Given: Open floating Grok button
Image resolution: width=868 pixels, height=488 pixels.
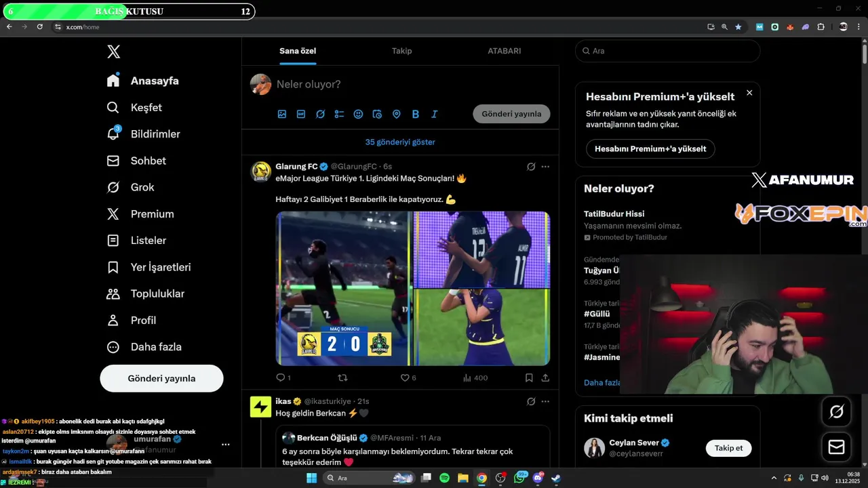Looking at the screenshot, I should [836, 411].
